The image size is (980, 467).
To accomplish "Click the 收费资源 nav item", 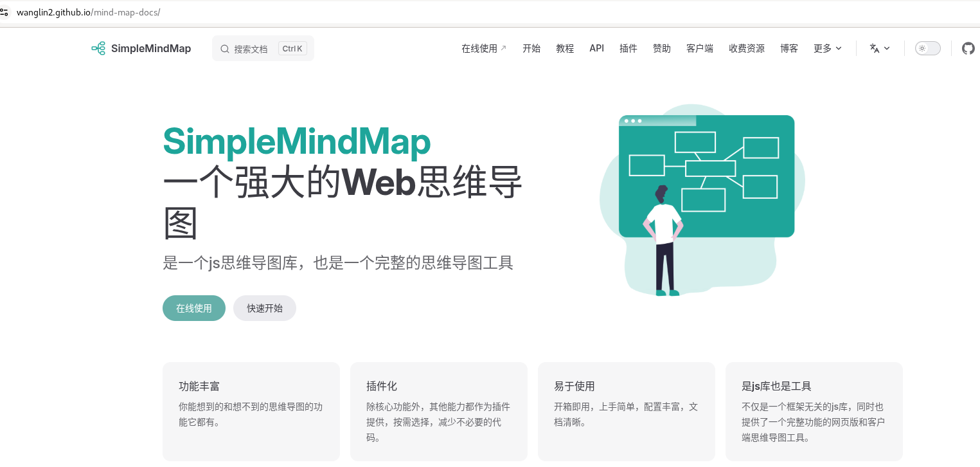I will coord(747,48).
